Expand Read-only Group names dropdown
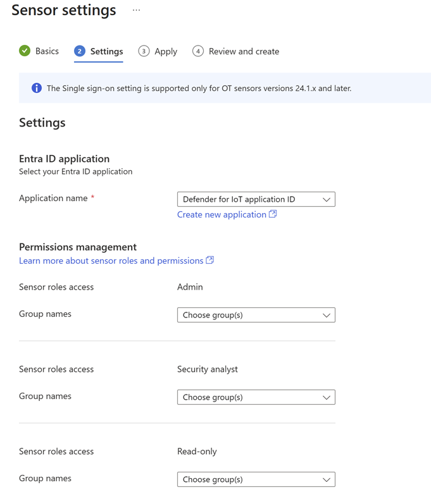 [256, 479]
